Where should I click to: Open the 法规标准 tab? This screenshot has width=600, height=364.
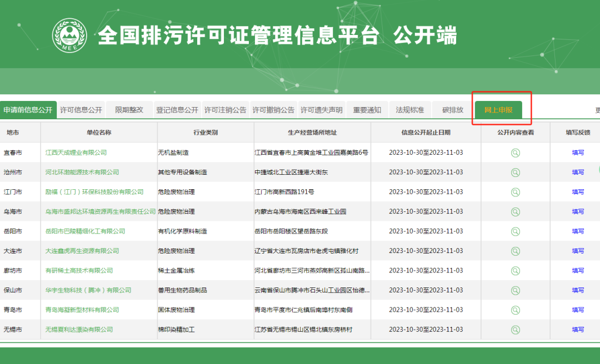point(410,110)
